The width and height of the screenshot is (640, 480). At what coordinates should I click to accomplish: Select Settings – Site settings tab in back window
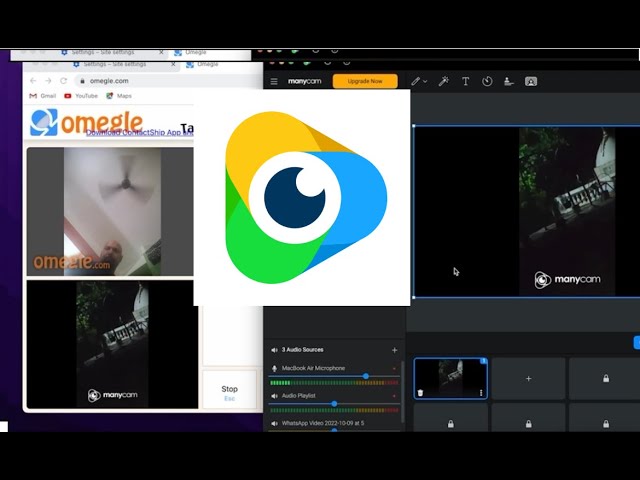pos(102,53)
